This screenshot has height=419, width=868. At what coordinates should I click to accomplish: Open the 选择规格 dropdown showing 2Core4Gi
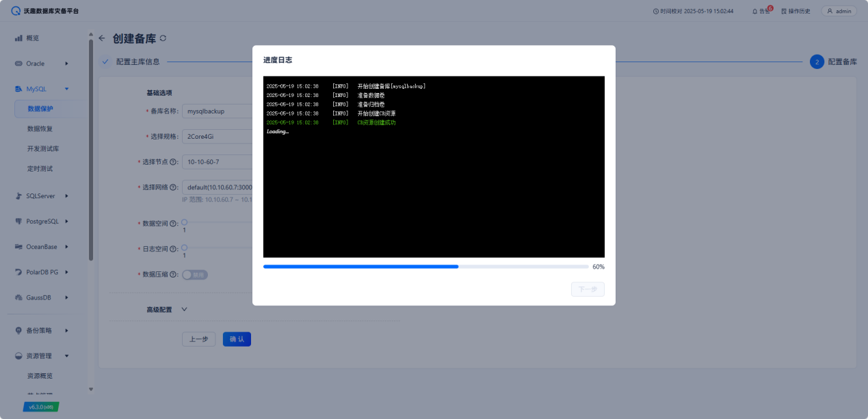point(218,136)
